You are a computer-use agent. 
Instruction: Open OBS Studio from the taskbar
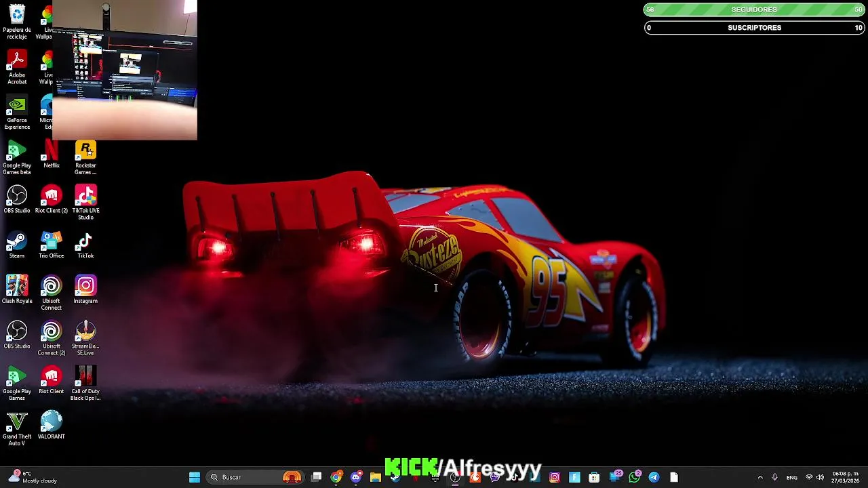click(455, 477)
